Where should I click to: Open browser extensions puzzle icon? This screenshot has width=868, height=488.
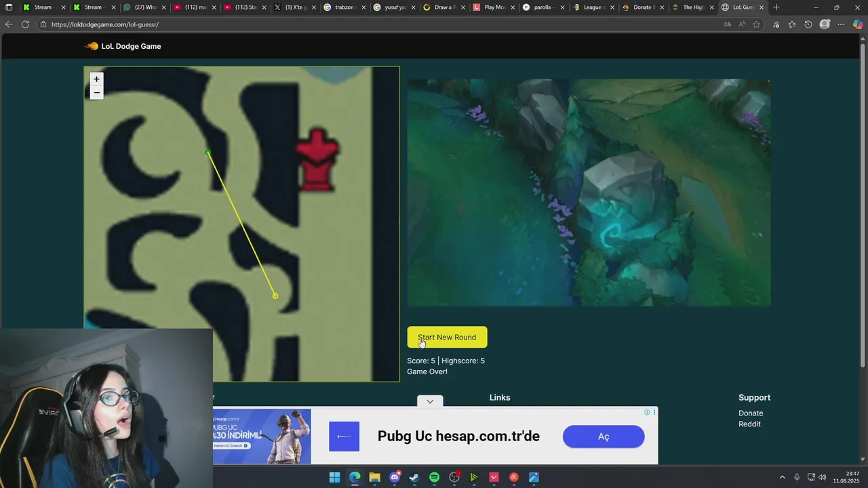(x=776, y=24)
